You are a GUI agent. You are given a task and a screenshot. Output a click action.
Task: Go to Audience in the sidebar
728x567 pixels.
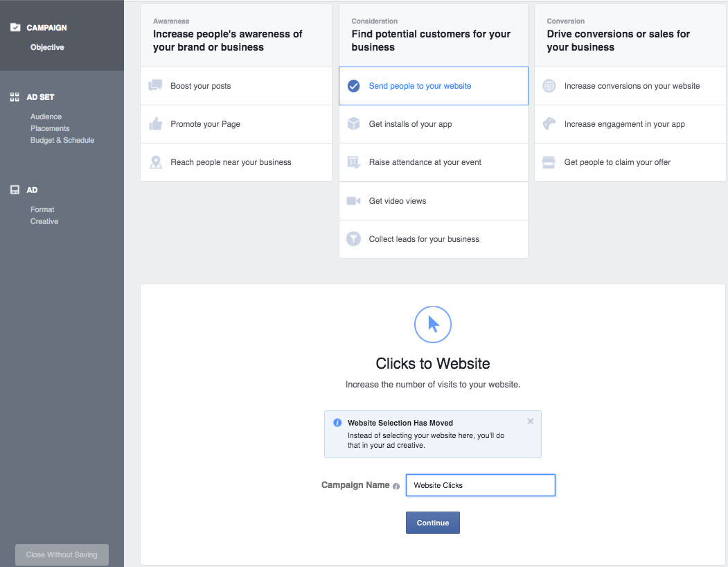[46, 116]
